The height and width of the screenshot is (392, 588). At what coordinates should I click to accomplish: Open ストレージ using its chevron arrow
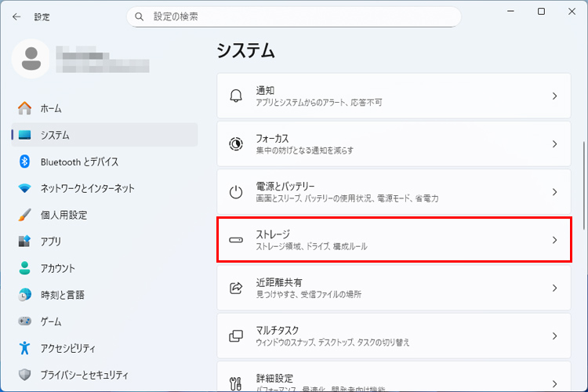tap(554, 240)
